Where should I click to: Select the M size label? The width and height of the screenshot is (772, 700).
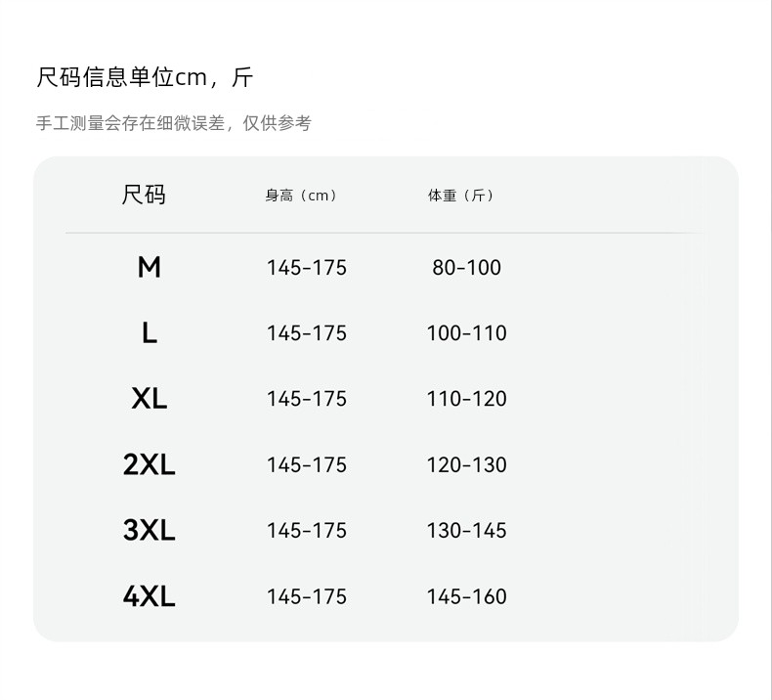149,267
